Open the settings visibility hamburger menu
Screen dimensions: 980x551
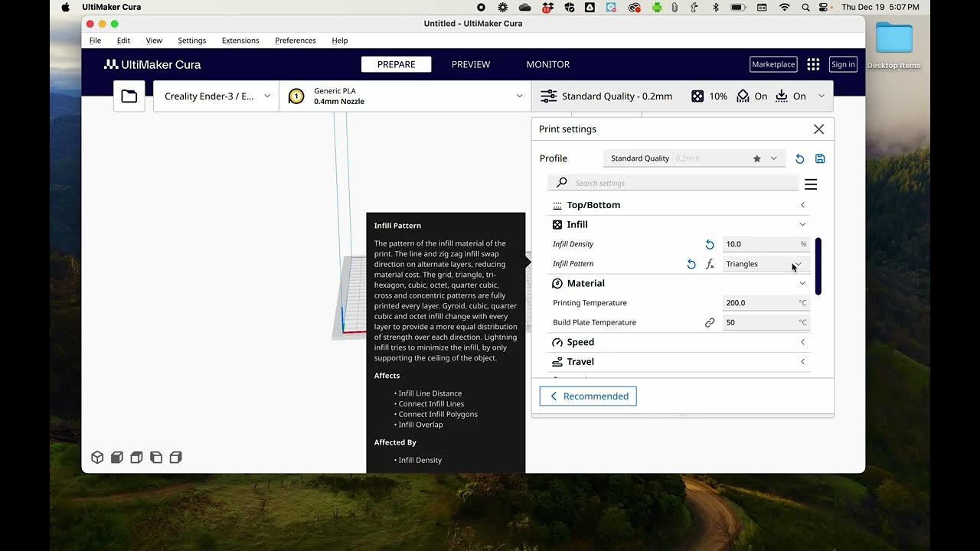coord(811,184)
